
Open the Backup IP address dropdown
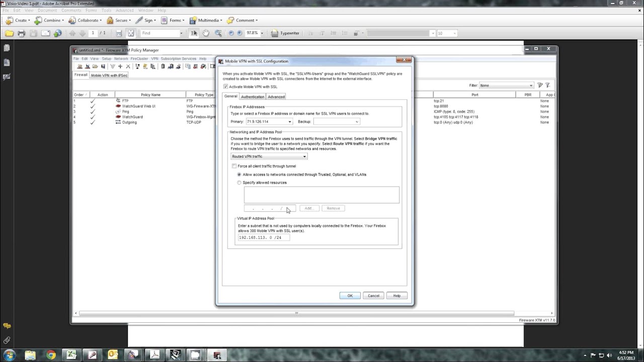tap(357, 122)
